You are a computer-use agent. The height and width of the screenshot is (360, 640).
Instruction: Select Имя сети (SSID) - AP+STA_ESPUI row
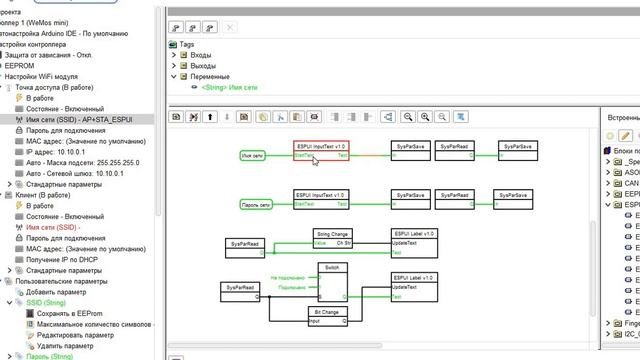tap(77, 120)
